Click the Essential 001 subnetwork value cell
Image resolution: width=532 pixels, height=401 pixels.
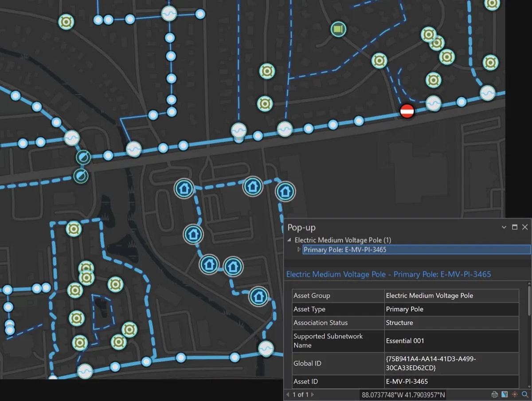coord(452,341)
